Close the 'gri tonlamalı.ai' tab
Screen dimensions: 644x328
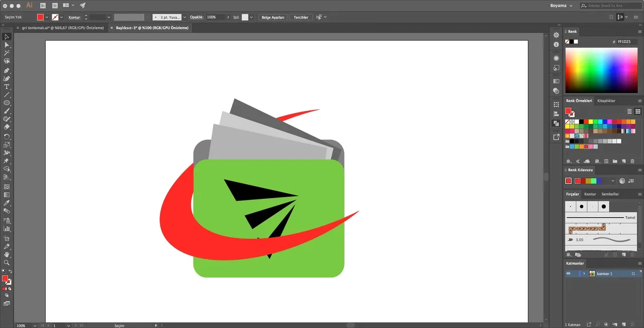click(x=18, y=28)
